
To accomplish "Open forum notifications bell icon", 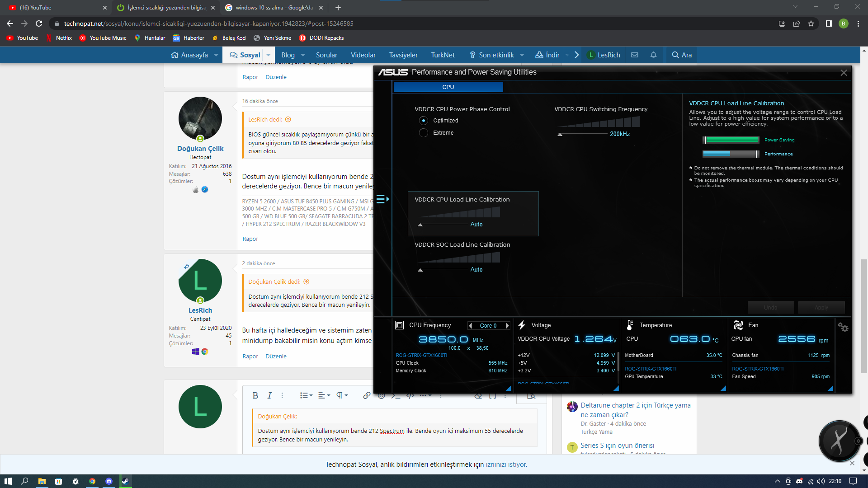I will (x=653, y=55).
